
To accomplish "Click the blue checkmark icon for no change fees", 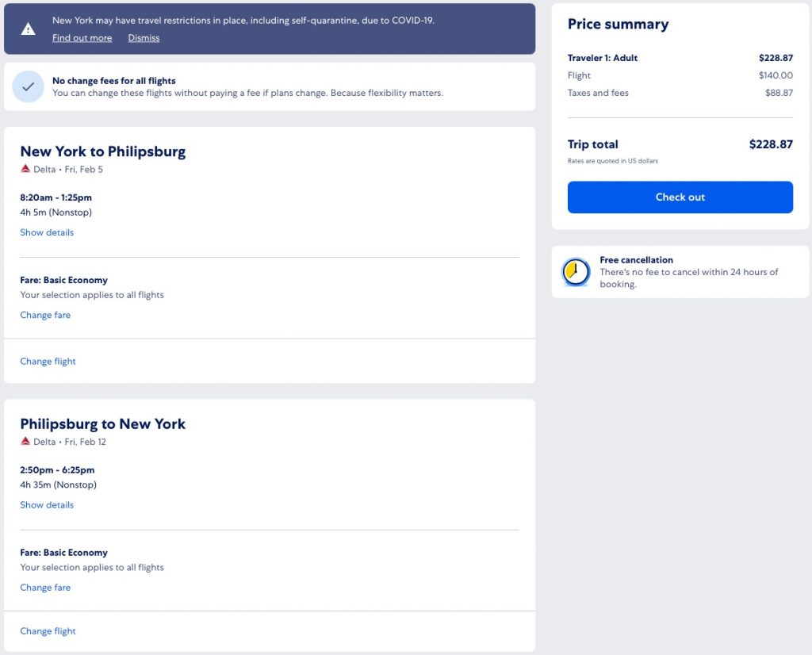I will coord(28,87).
